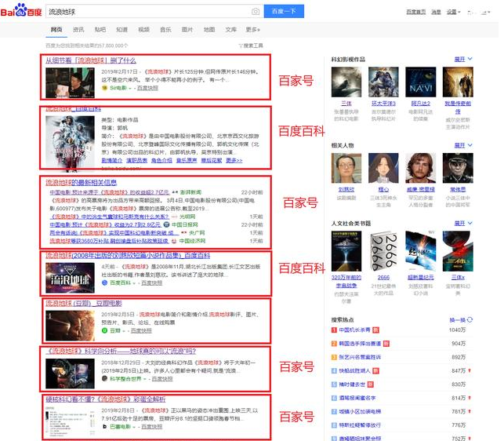
Task: Refresh hot searches with 换一换
Action: 461,320
